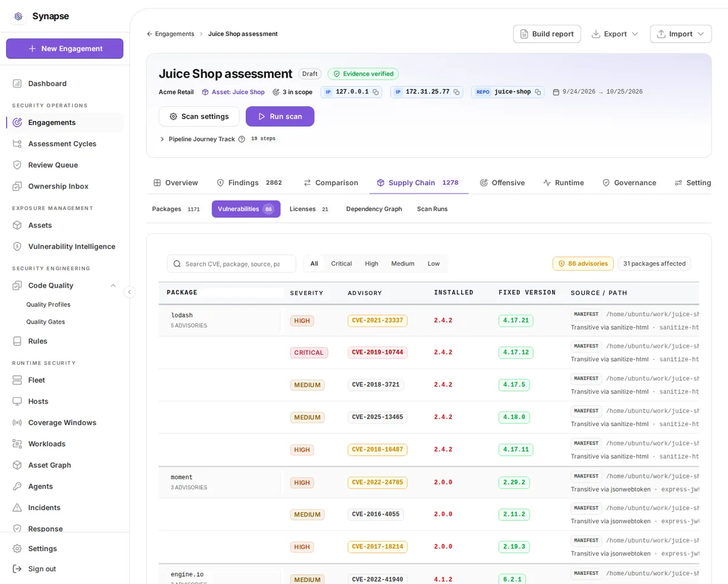The image size is (728, 584).
Task: Click the CVE search input field
Action: 232,263
